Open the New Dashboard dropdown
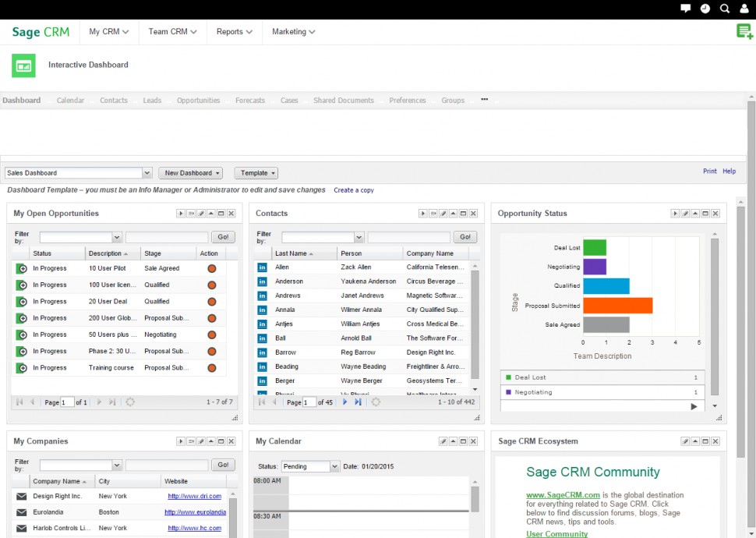 click(x=189, y=172)
